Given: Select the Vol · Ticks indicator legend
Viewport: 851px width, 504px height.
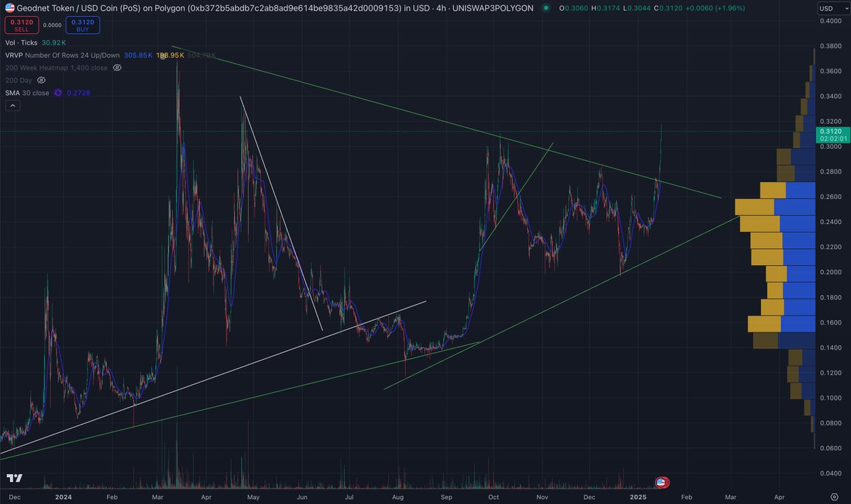Looking at the screenshot, I should pos(21,43).
